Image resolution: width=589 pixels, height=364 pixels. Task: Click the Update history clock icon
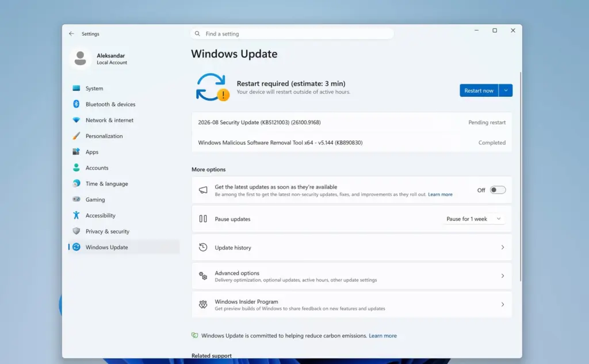pyautogui.click(x=203, y=247)
